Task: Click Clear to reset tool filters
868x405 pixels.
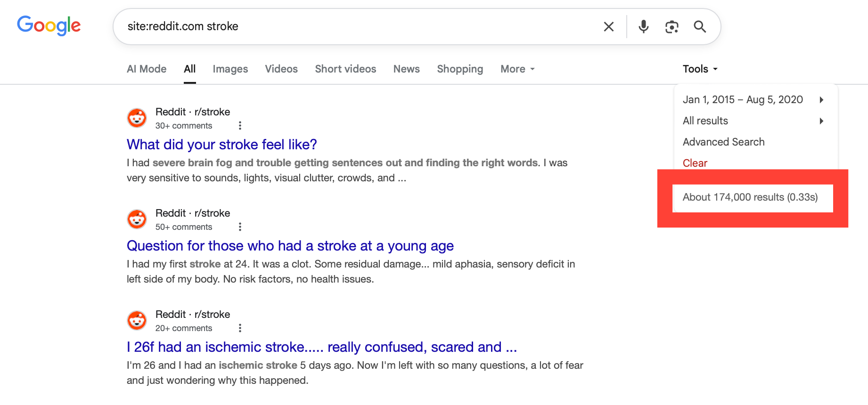Action: [x=695, y=163]
